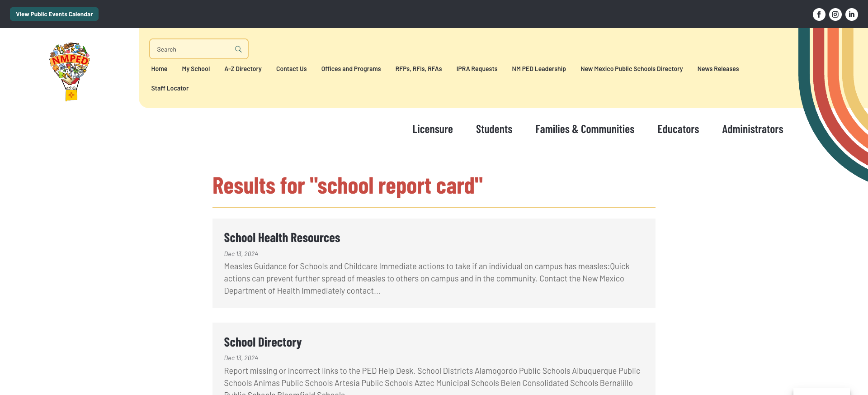Select Contact Us in navigation
Screen dimensions: 868x395
(291, 69)
